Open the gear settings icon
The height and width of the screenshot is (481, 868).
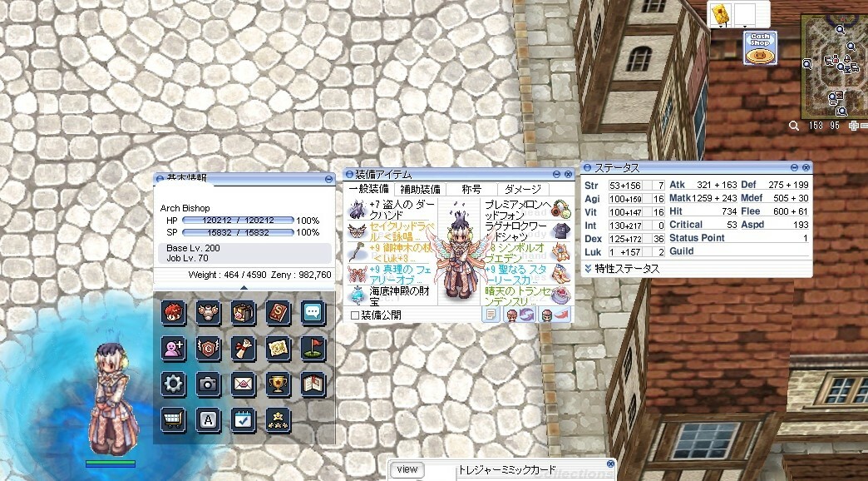[x=173, y=384]
